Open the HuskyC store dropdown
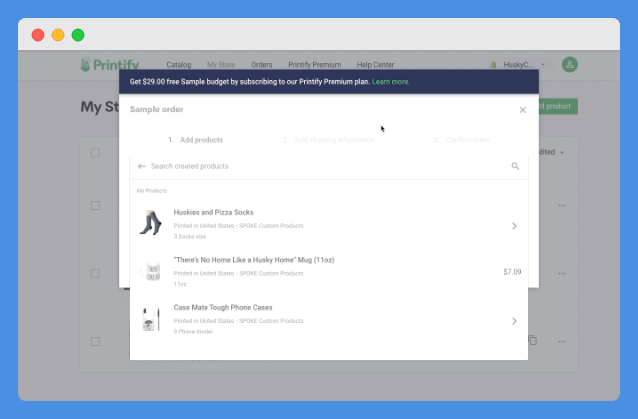The height and width of the screenshot is (419, 638). [x=521, y=65]
